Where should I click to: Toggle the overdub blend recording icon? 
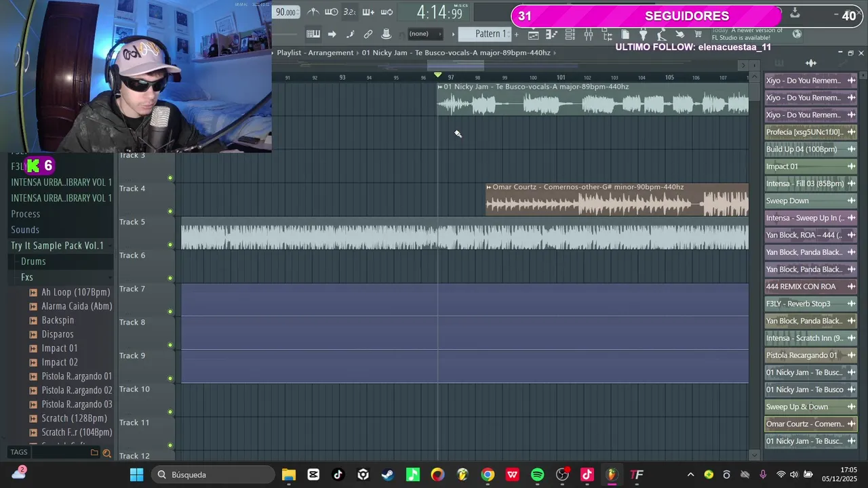(368, 12)
